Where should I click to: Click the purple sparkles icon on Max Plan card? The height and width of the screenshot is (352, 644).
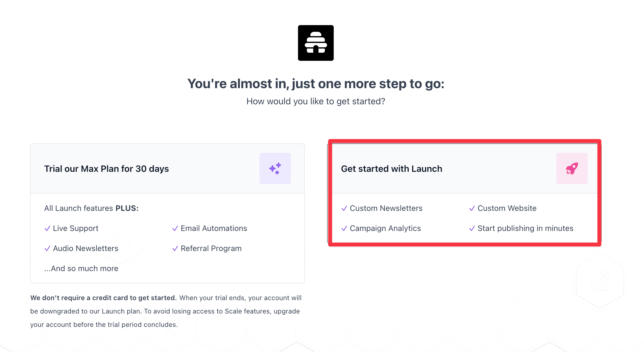coord(275,168)
